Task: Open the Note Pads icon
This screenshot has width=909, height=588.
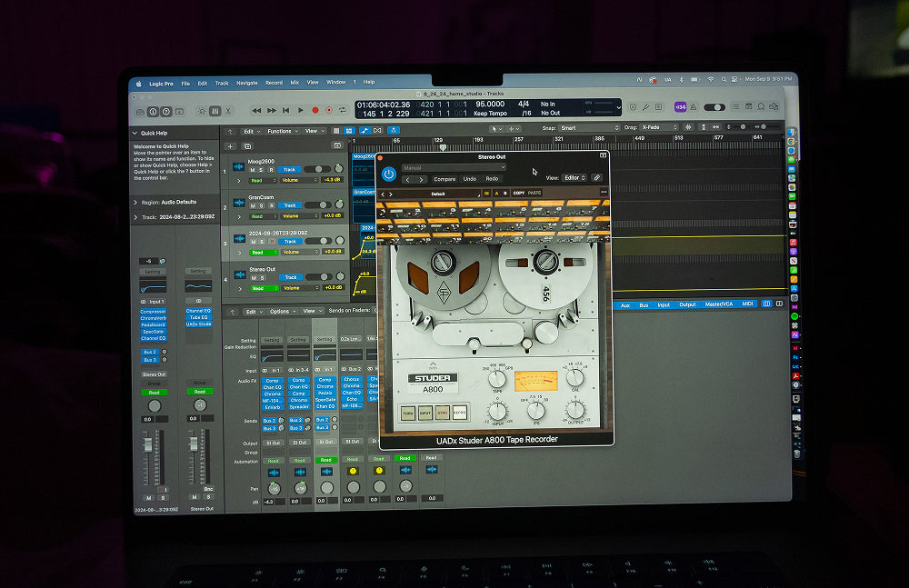Action: click(x=748, y=106)
